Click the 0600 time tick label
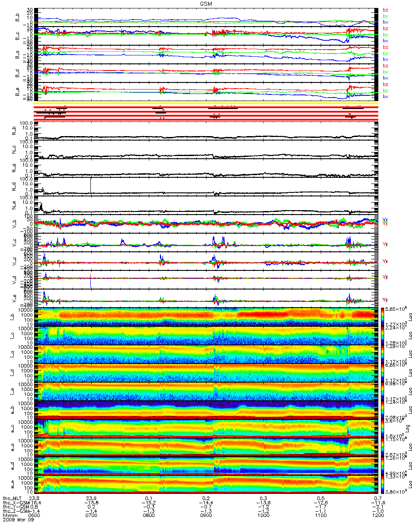 (x=34, y=516)
